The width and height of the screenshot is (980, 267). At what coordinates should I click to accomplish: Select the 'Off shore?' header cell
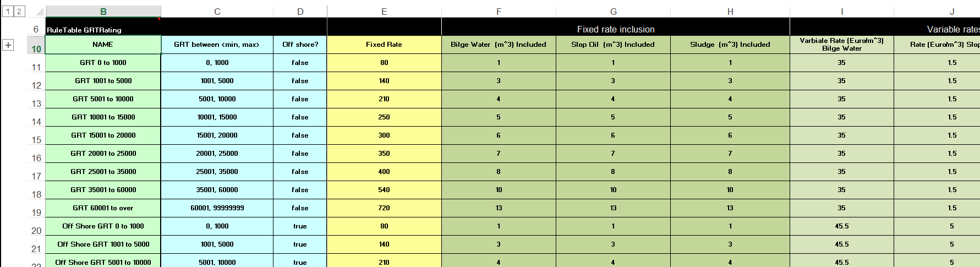[300, 45]
